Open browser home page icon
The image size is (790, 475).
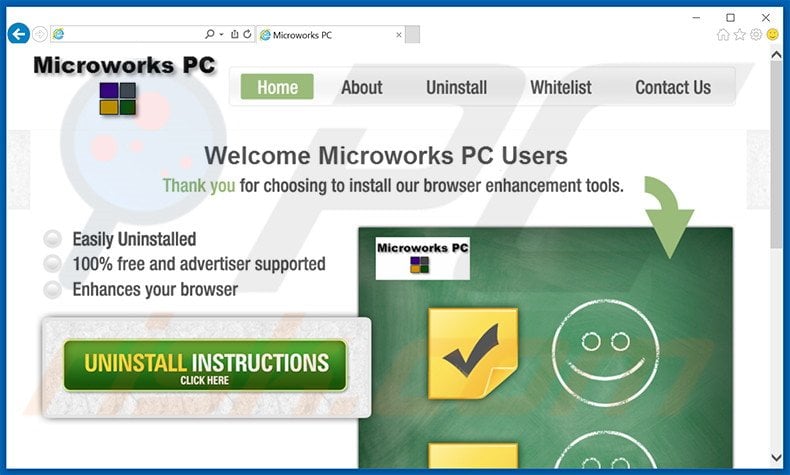(723, 34)
